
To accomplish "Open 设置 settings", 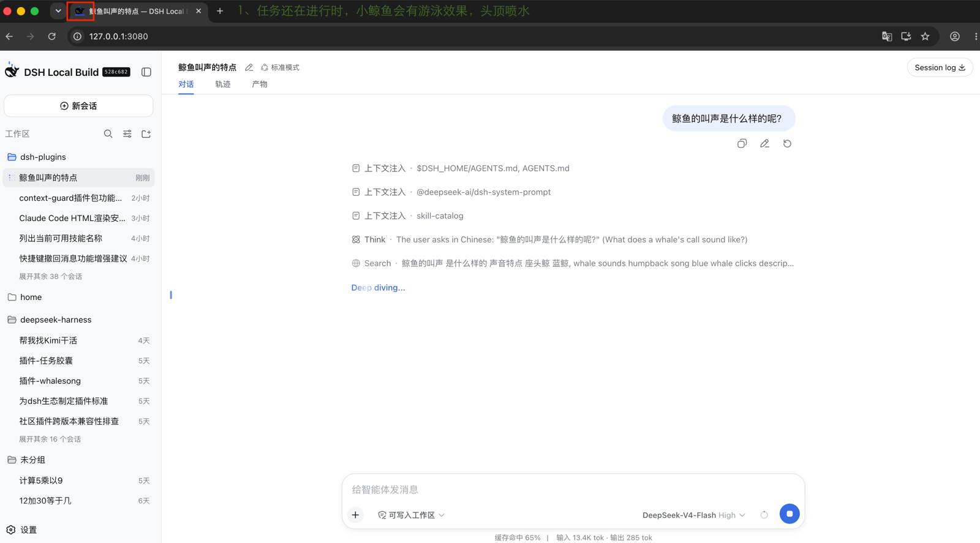I will coord(21,530).
